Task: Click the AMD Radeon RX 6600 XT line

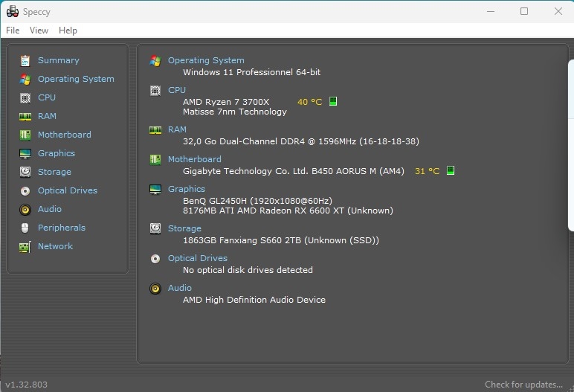Action: [288, 211]
